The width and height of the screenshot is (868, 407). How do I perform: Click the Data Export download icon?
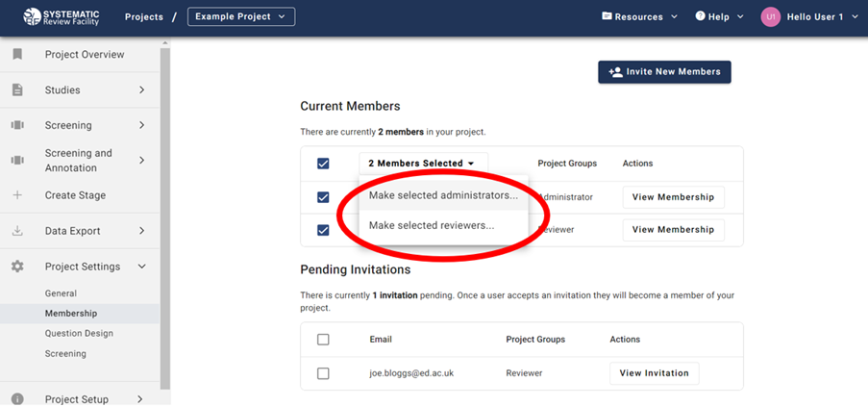[17, 231]
